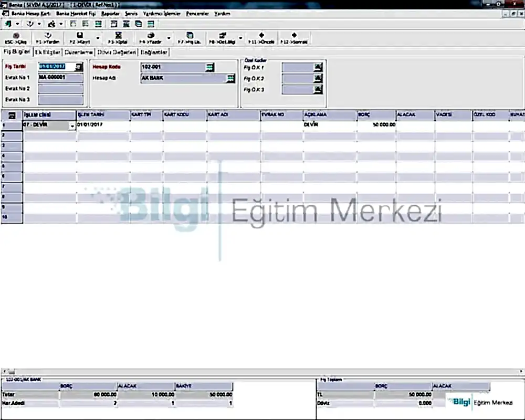
Task: Expand the İşlem Cinsi dropdown in row 1
Action: pyautogui.click(x=72, y=125)
